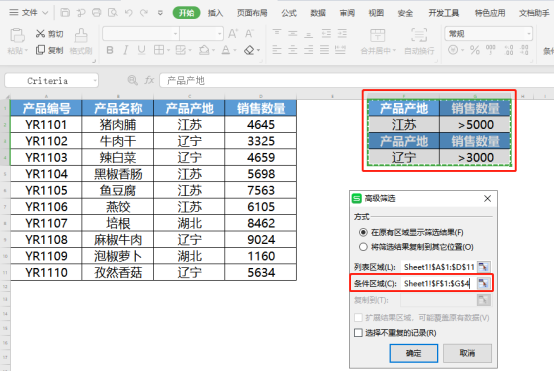Click the Format Painter (格式刷) icon
This screenshot has width=554, height=371.
(81, 36)
